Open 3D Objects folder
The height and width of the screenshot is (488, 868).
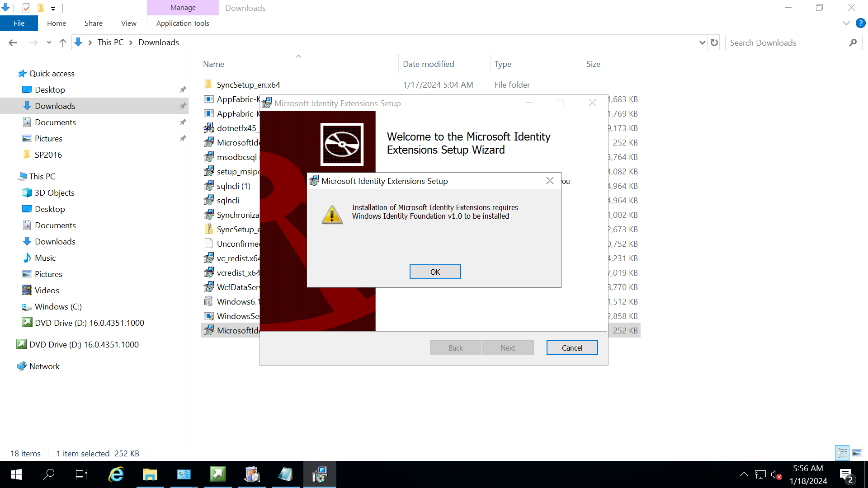(54, 193)
